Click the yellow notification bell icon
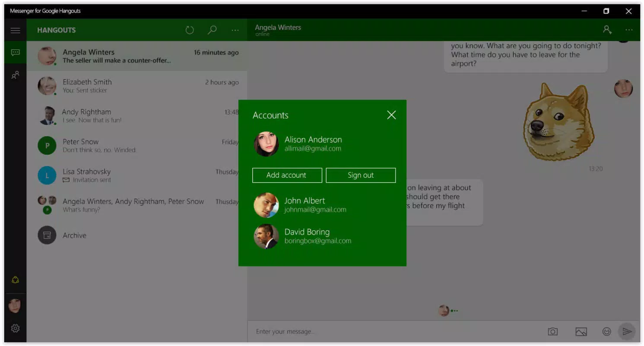 [x=15, y=280]
